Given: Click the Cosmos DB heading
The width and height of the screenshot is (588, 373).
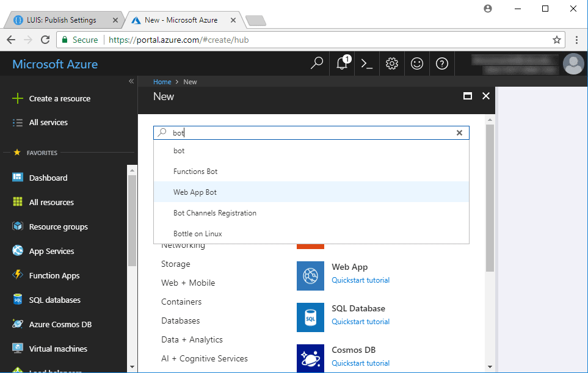Looking at the screenshot, I should 354,350.
